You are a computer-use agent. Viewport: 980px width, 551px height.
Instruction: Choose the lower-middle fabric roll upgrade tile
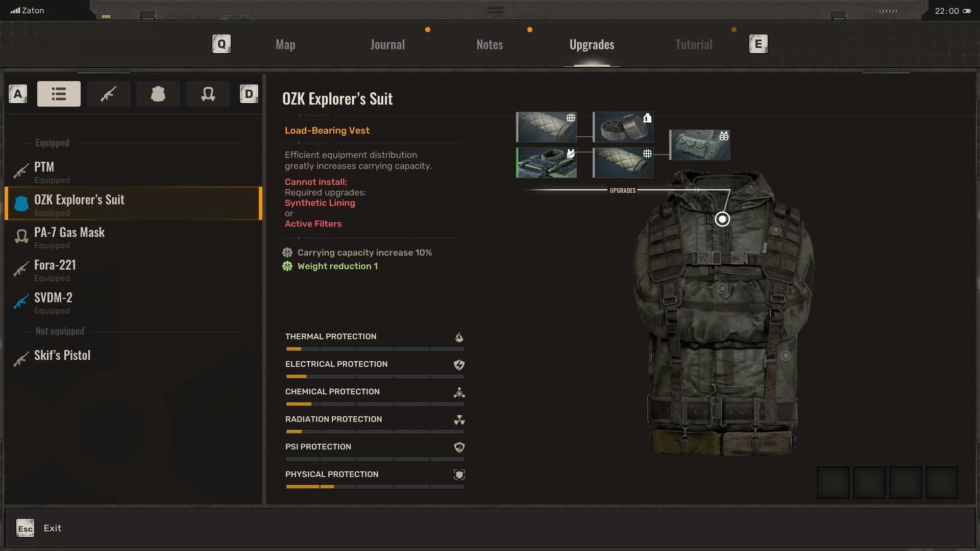623,163
